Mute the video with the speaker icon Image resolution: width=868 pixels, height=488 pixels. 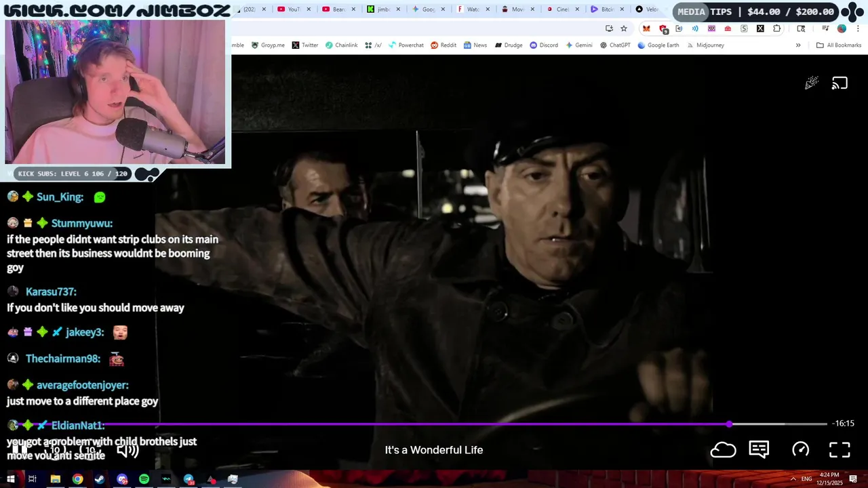point(127,450)
